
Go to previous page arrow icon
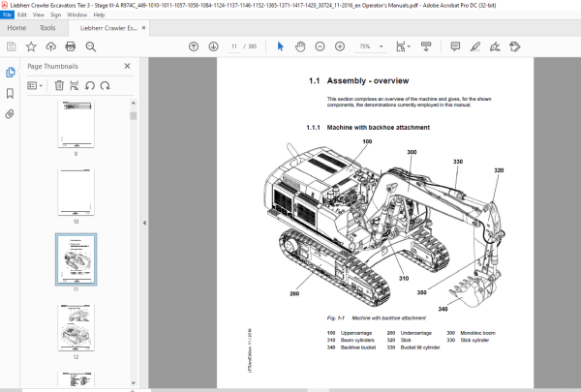pos(194,46)
